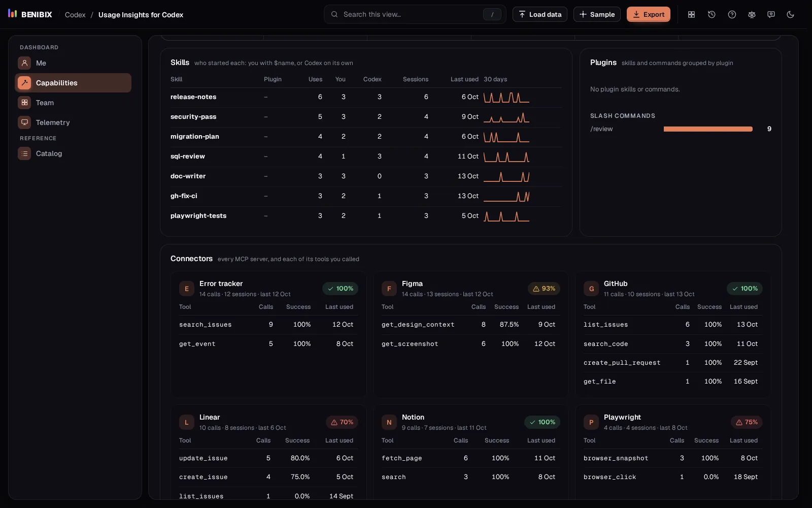This screenshot has width=812, height=508.
Task: Click the GitHub G badge icon
Action: [591, 289]
